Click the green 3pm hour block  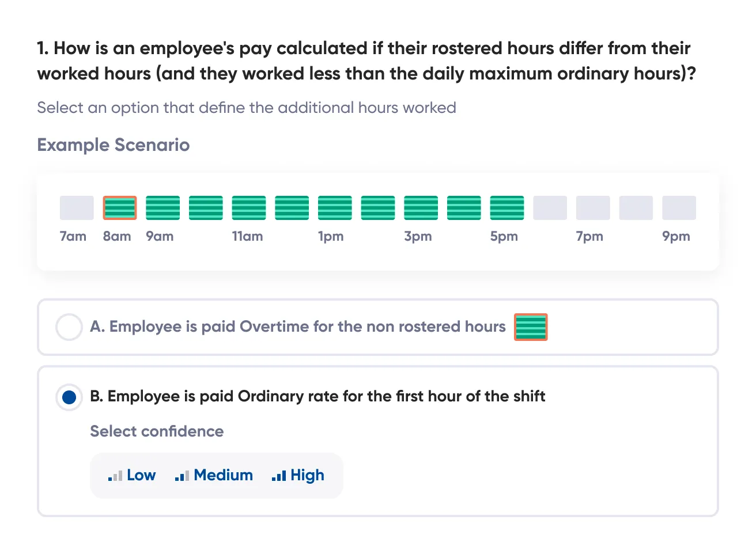pos(421,208)
